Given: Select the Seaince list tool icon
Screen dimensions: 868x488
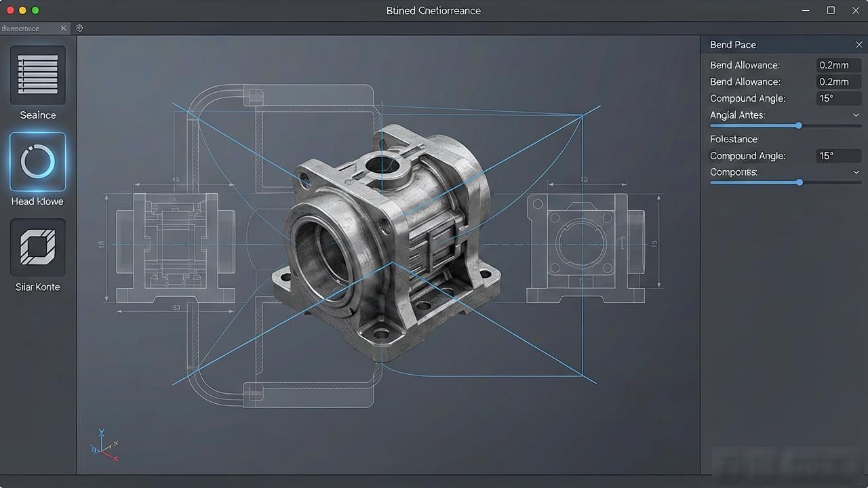Looking at the screenshot, I should (x=38, y=75).
